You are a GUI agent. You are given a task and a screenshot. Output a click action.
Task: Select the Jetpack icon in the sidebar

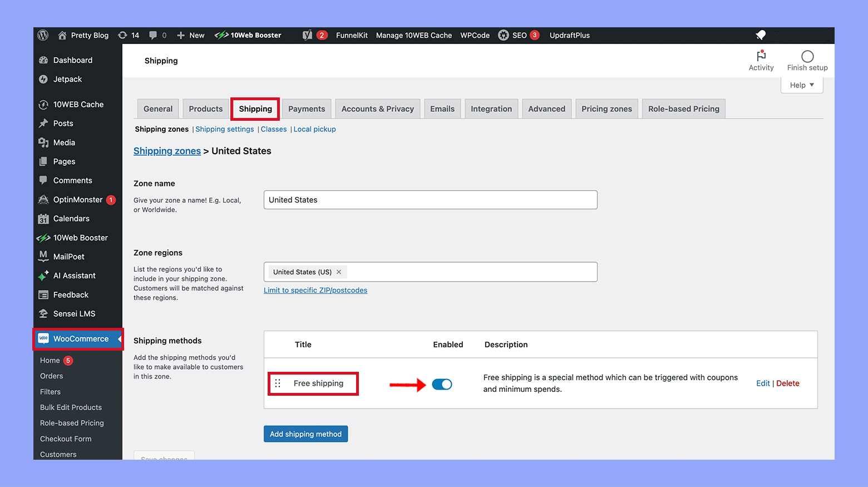[x=43, y=79]
